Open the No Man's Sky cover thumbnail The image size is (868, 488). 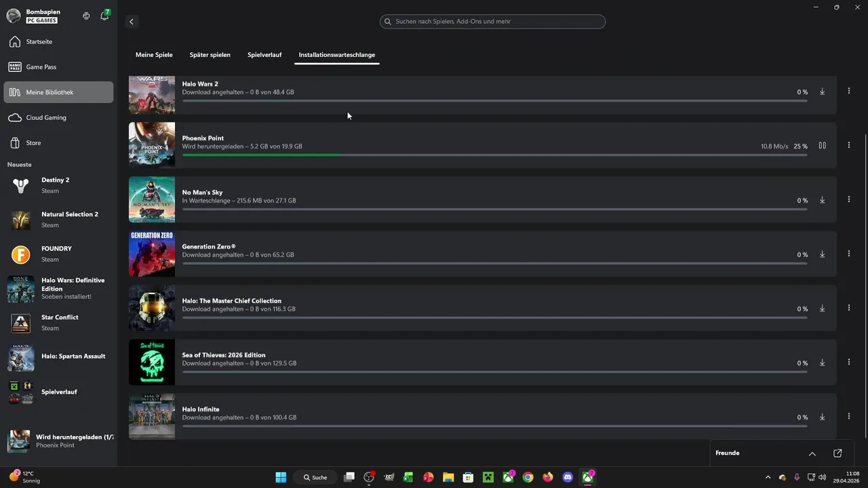[x=152, y=199]
